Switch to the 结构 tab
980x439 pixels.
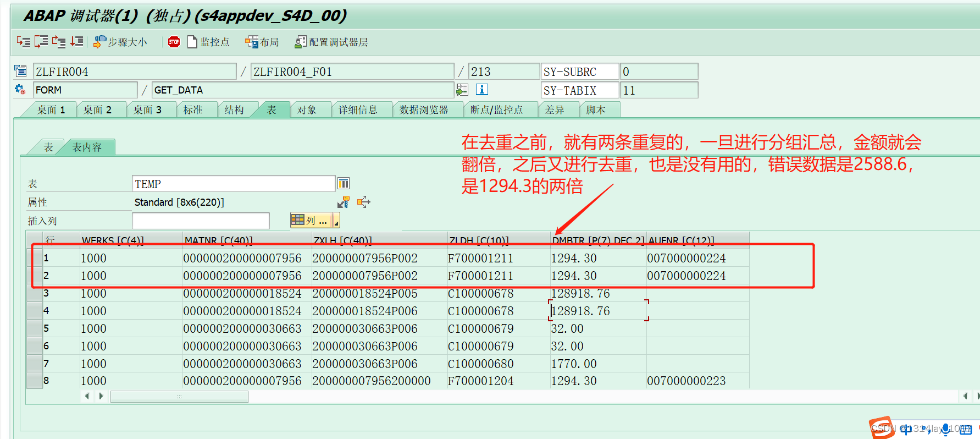[x=234, y=110]
